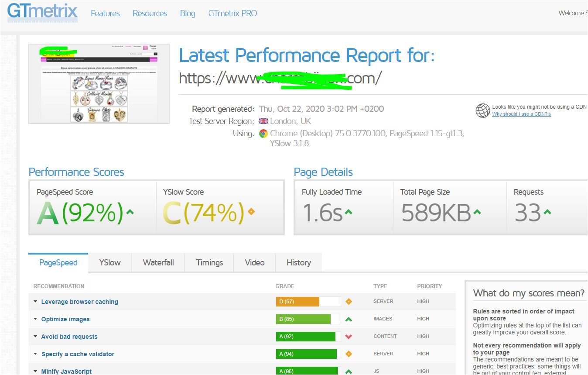Click the 589KB page size value
The width and height of the screenshot is (588, 375).
(436, 213)
